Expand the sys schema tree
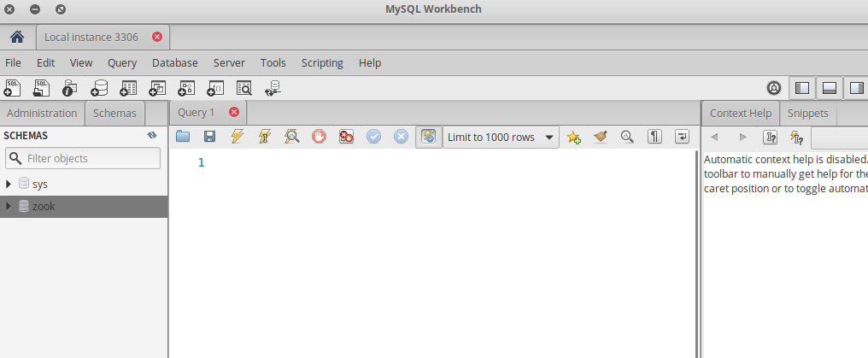This screenshot has height=358, width=868. click(9, 184)
